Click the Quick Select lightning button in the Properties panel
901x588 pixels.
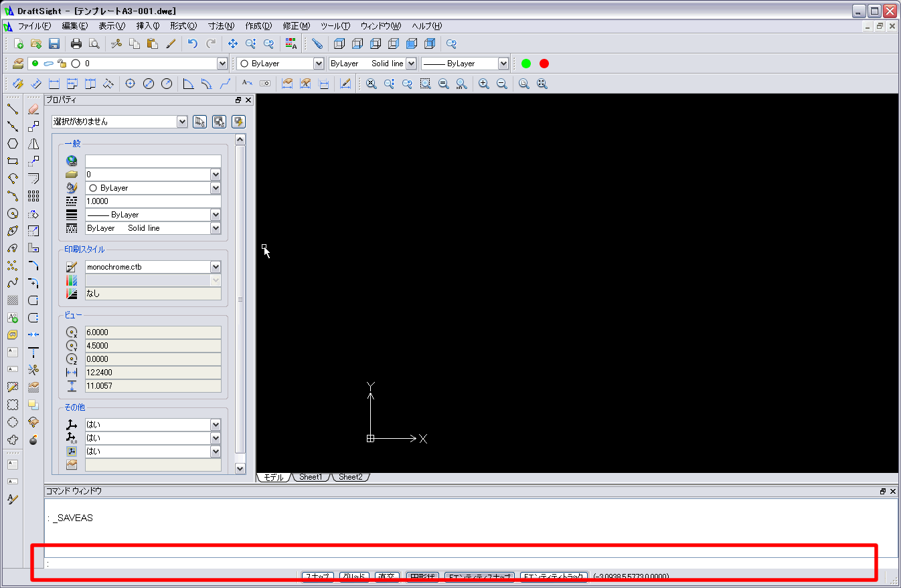click(x=238, y=122)
